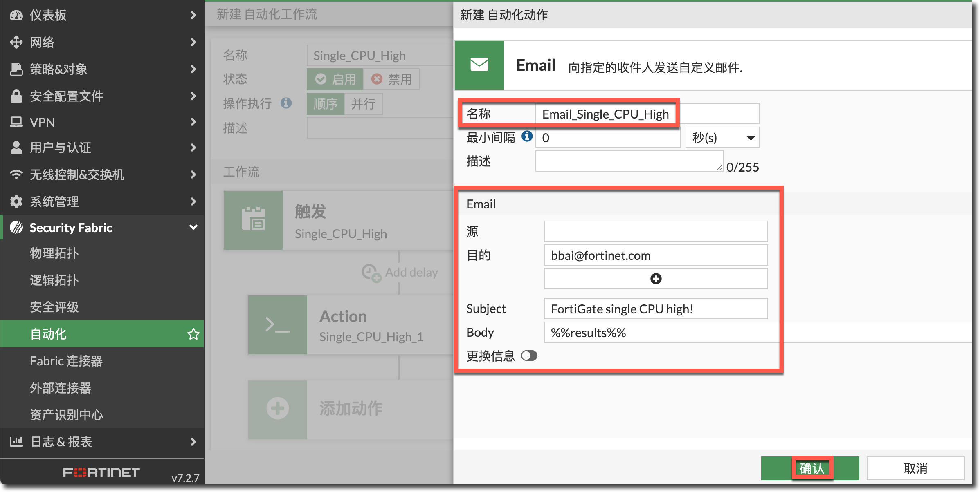
Task: Click the info icon beside 最小间隔
Action: (527, 136)
